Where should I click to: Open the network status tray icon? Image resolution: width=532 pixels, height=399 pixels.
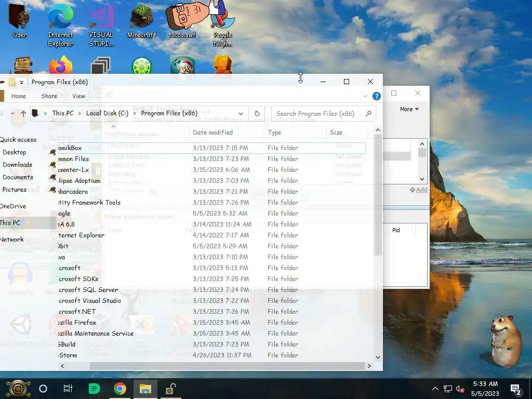click(x=448, y=389)
